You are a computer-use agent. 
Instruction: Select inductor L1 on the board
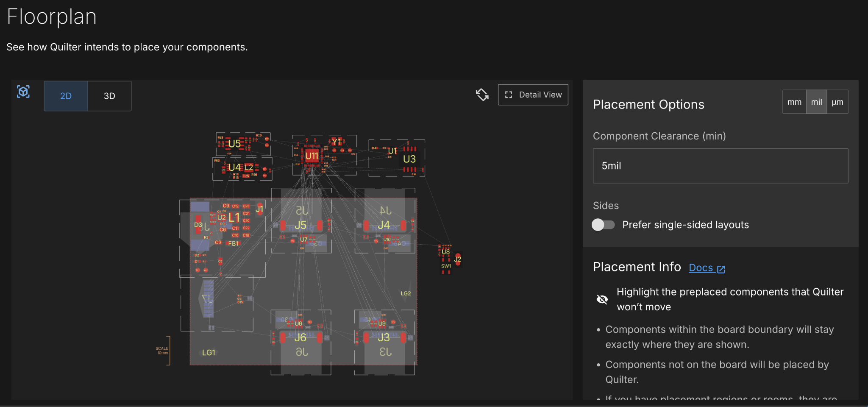(234, 217)
